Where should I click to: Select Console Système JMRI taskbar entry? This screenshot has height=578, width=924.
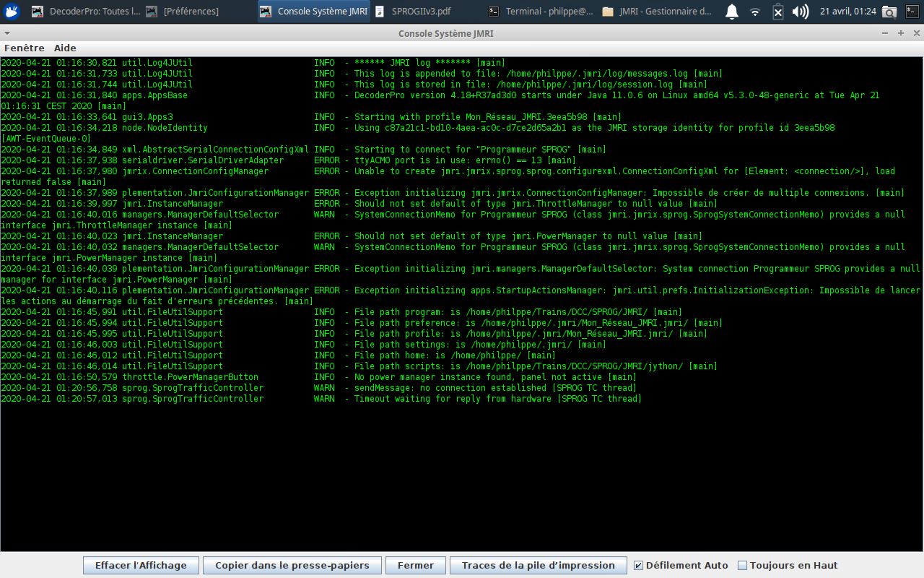pos(314,11)
